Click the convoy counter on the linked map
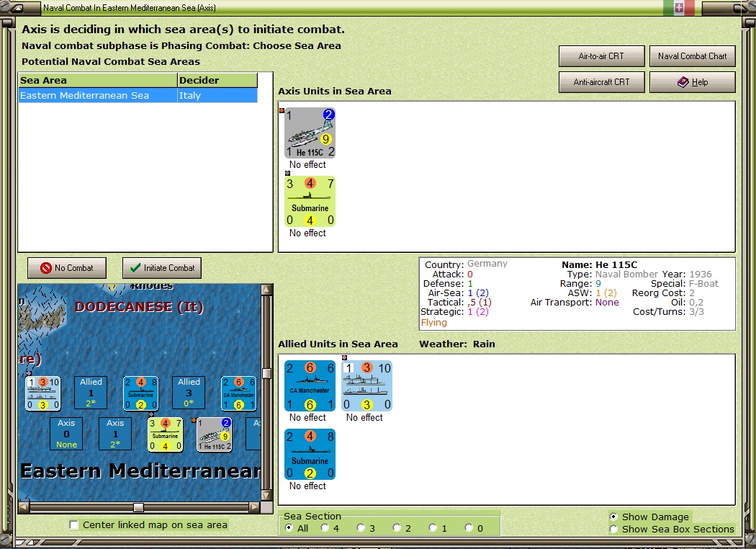 point(43,393)
